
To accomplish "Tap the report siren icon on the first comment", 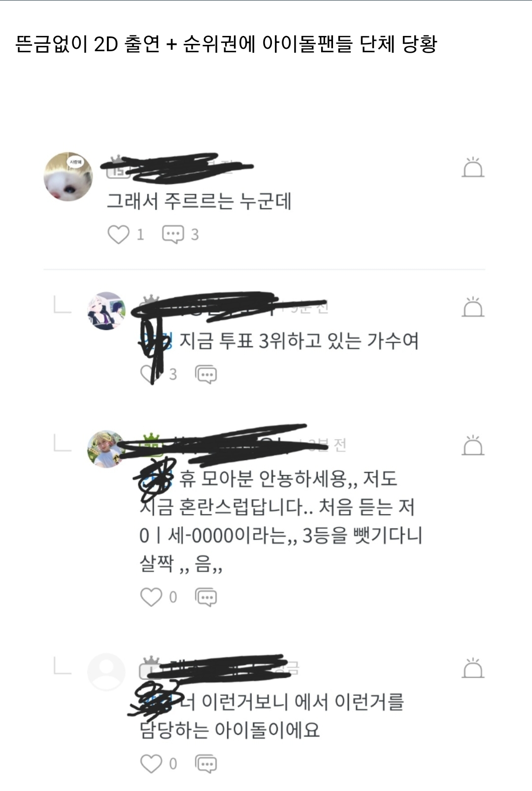I will 473,167.
